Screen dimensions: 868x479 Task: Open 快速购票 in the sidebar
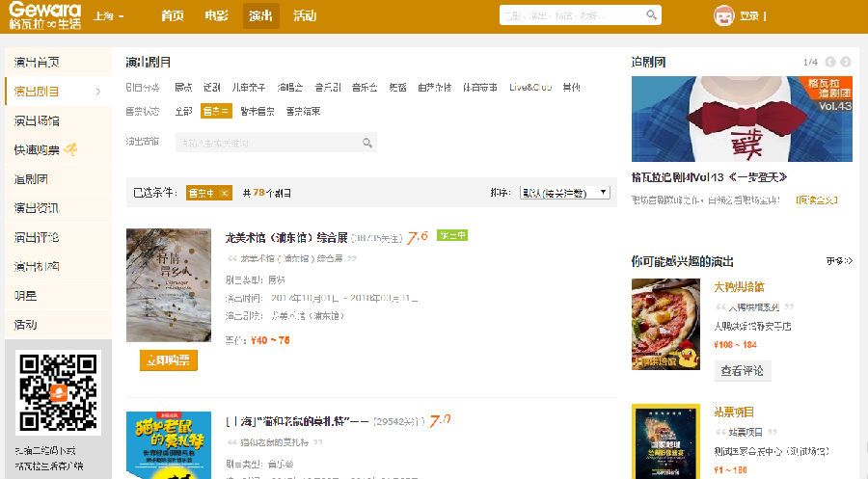point(37,150)
